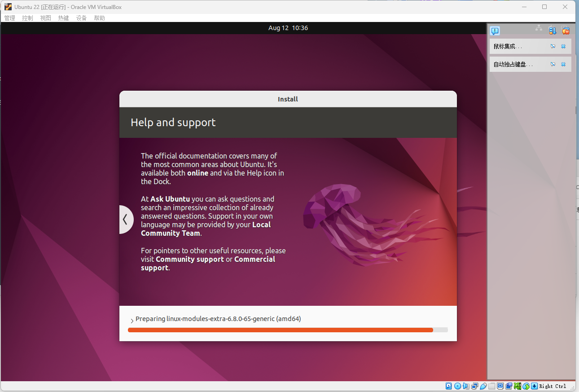Screen dimensions: 579x392
Task: Dismiss the 鼠标集成 notification with its X
Action: point(563,46)
